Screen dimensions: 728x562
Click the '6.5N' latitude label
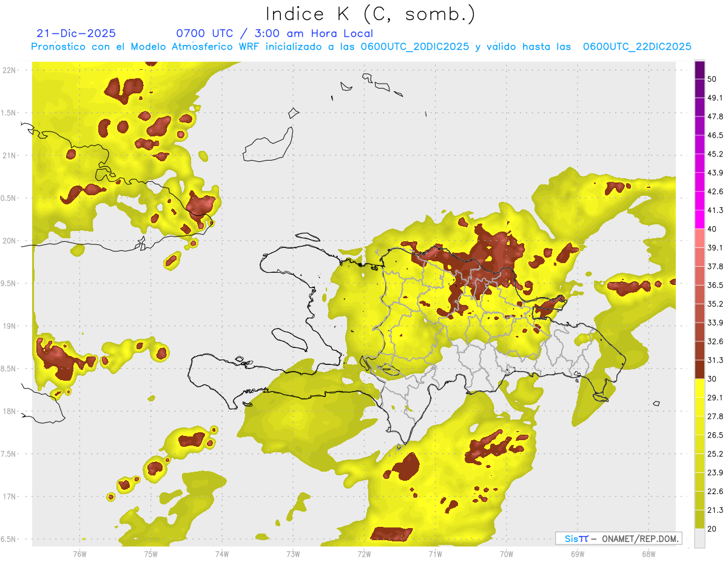(x=8, y=540)
